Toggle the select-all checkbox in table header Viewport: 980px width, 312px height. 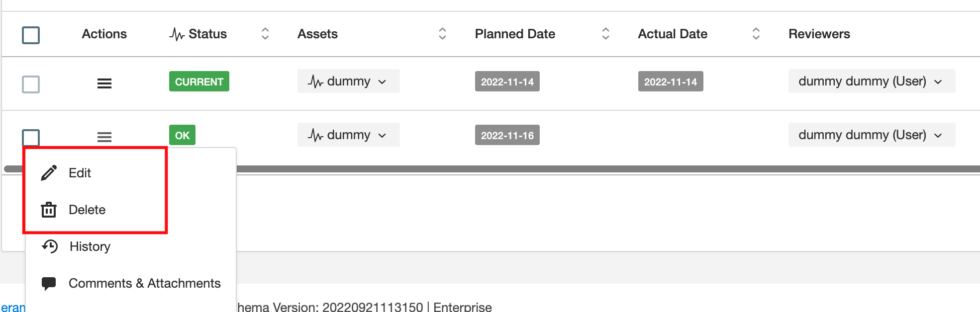tap(31, 35)
